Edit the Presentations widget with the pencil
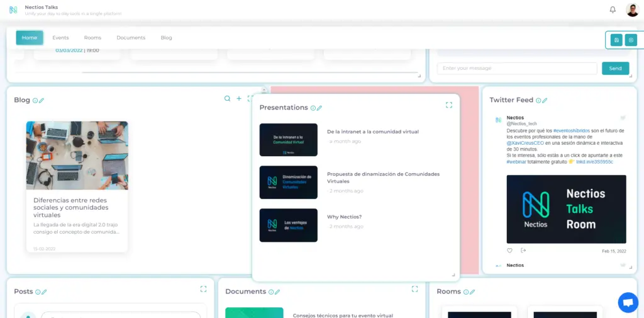 click(319, 108)
